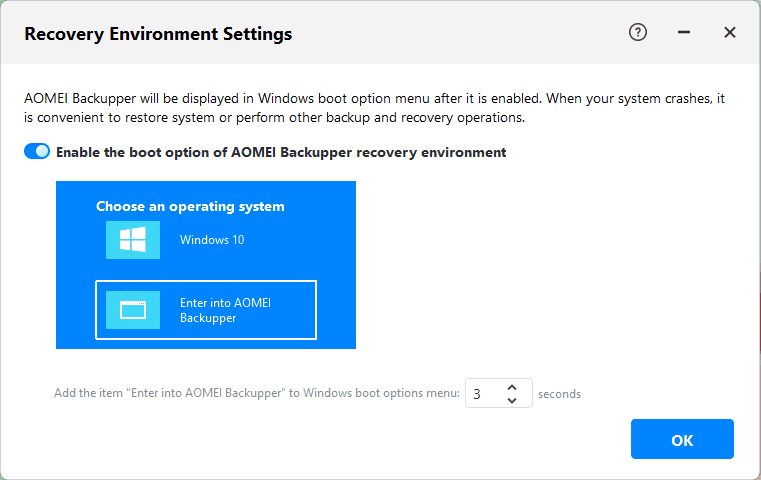Click the Windows 10 logo tile
Image resolution: width=761 pixels, height=480 pixels.
(133, 240)
